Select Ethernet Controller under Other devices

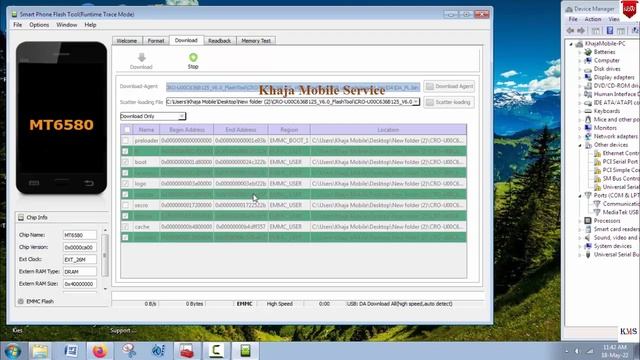point(617,153)
